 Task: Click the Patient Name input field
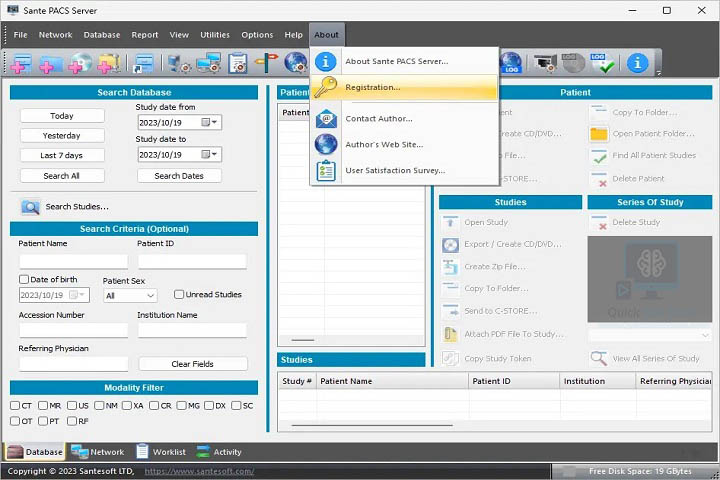click(x=73, y=261)
